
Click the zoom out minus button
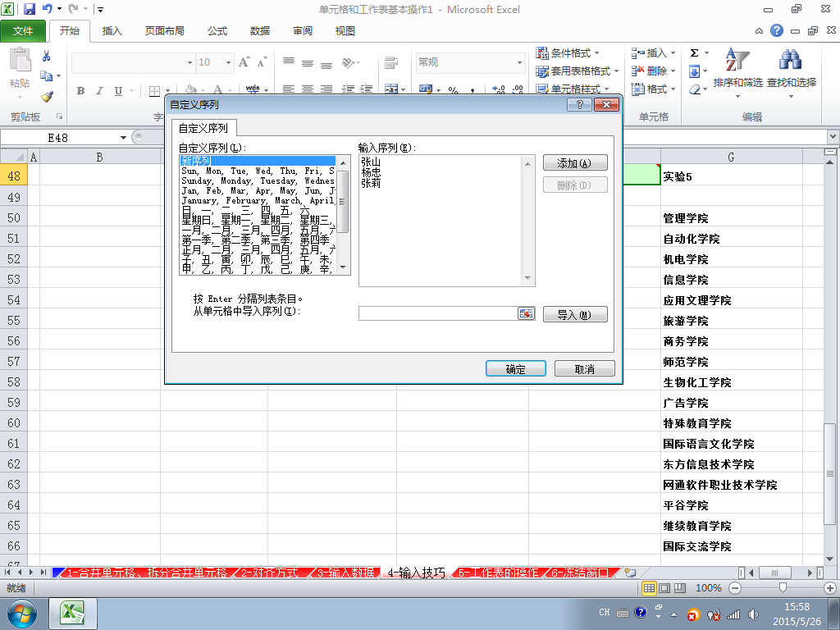click(735, 588)
